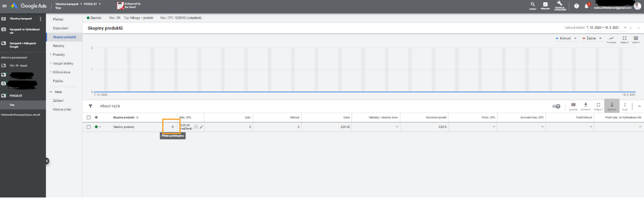Tick the Všechny produkty row checkbox
Screen dimensions: 644x198
89,127
